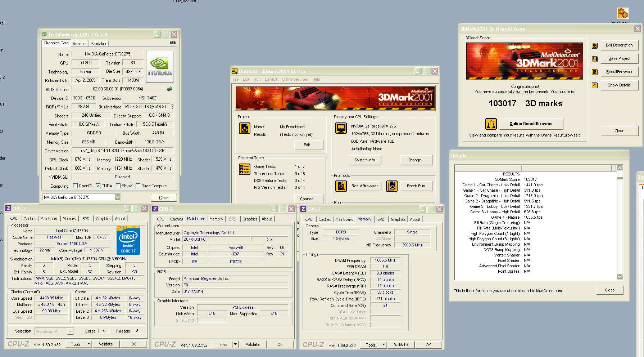644x357 pixels.
Task: Open the GPU selection dropdown in GPU-Z
Action: click(117, 197)
